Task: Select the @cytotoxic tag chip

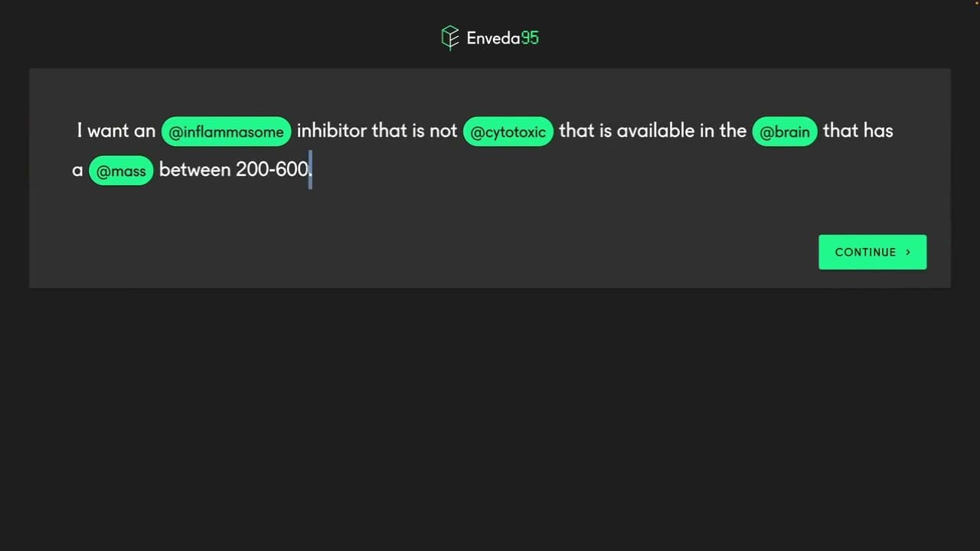Action: click(x=508, y=132)
